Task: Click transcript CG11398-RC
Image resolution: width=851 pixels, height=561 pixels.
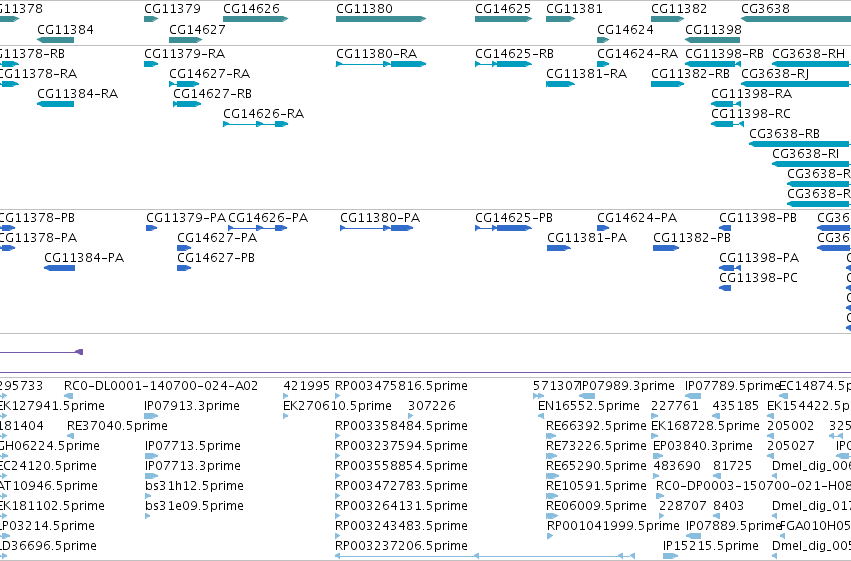Action: pos(727,124)
